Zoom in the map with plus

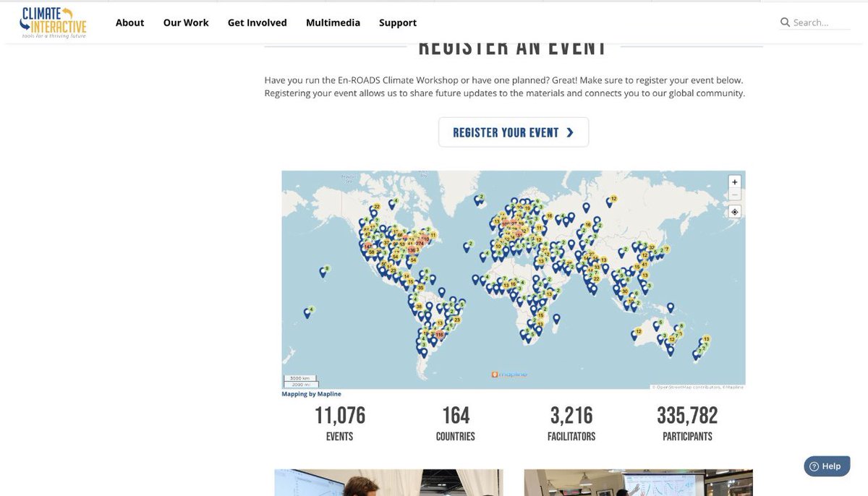pos(735,182)
